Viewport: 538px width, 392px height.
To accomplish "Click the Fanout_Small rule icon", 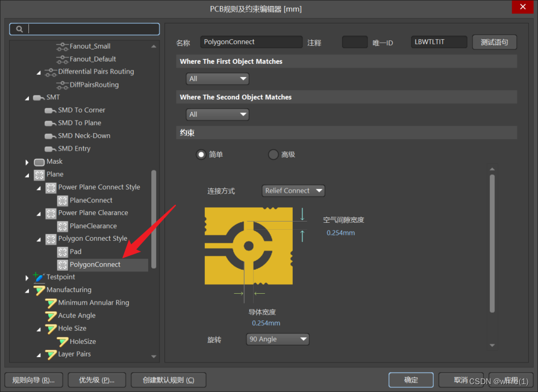I will (x=62, y=46).
